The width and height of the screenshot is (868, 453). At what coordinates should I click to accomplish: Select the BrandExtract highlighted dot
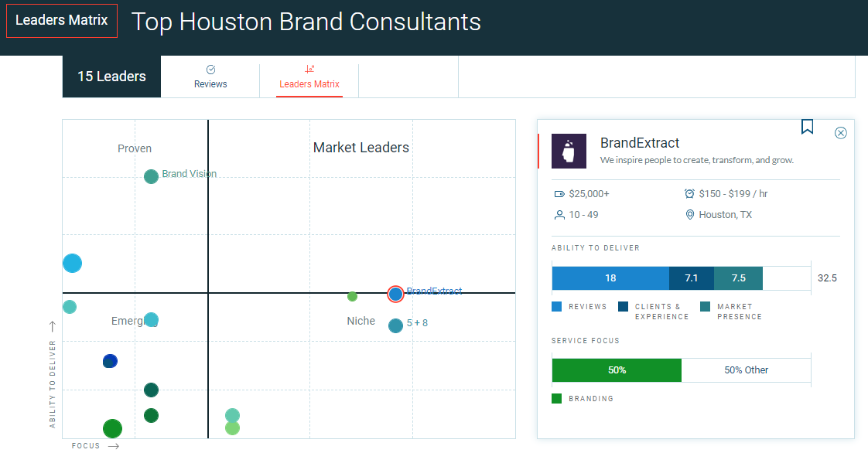[x=395, y=294]
